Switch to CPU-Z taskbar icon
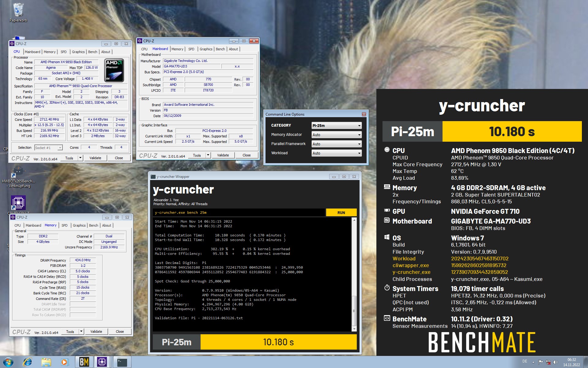 pos(102,362)
